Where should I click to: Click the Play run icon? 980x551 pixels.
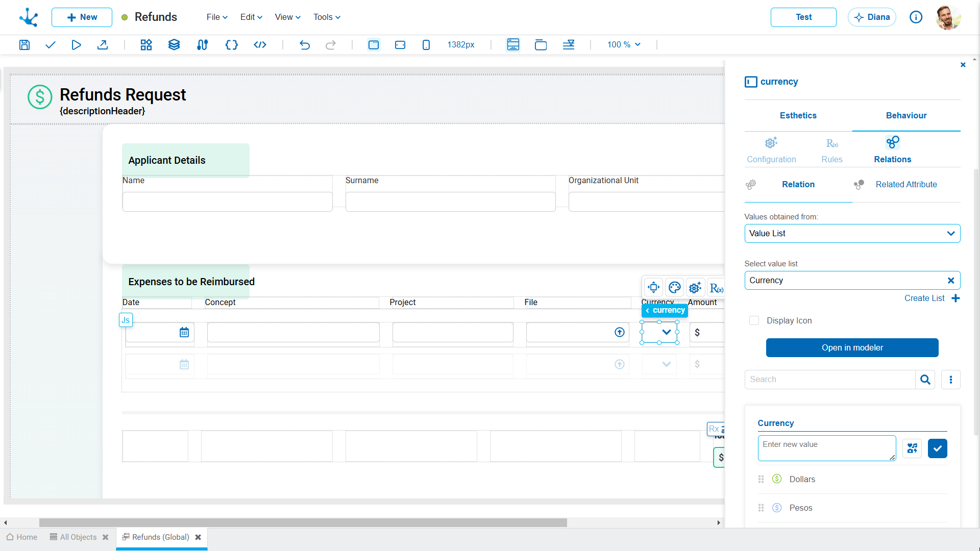76,45
